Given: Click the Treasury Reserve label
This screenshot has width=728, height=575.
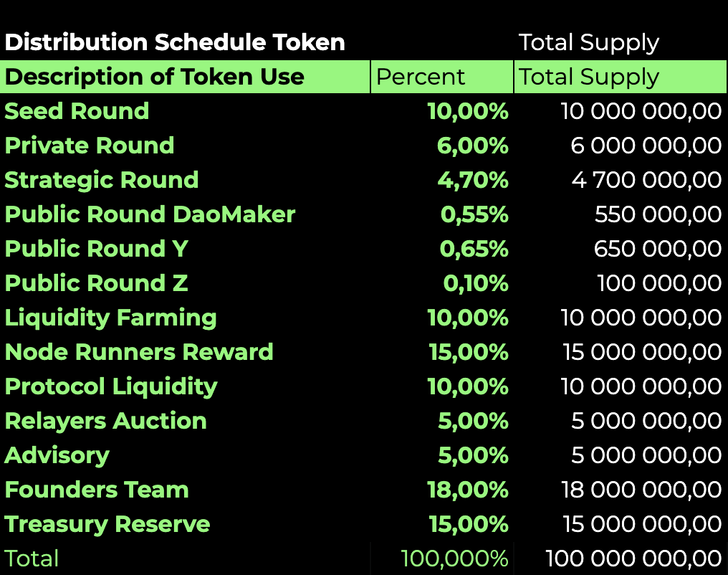Looking at the screenshot, I should click(107, 524).
